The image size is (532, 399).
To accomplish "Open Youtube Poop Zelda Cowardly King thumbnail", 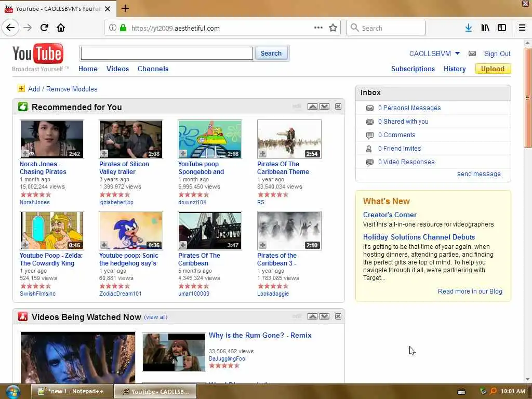I will pyautogui.click(x=51, y=231).
